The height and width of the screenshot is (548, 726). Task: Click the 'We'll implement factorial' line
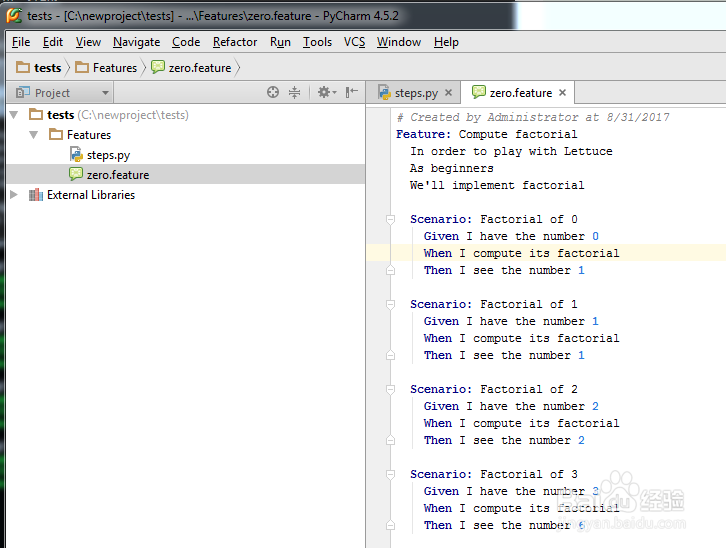click(x=497, y=185)
